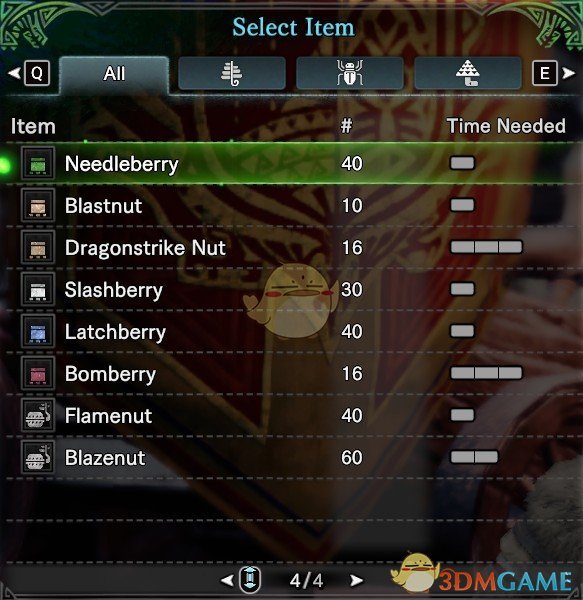Click the Blazenut nut icon
The image size is (583, 600).
pos(38,457)
